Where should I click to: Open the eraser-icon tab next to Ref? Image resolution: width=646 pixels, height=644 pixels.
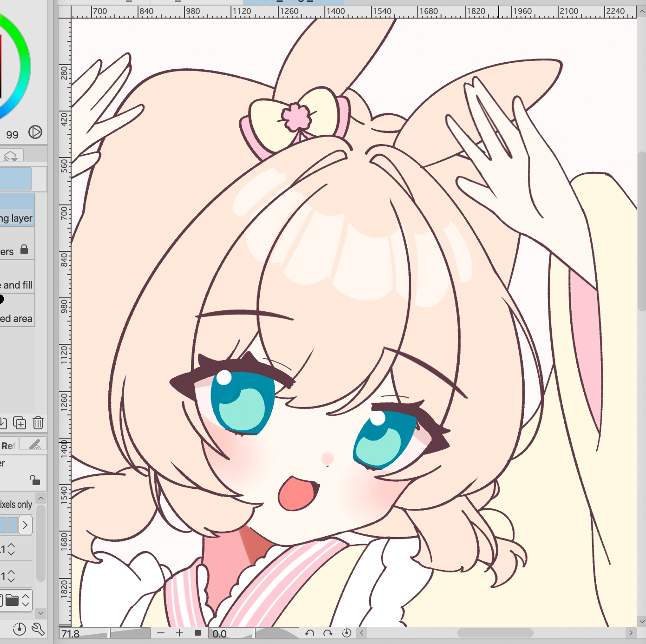tap(34, 444)
